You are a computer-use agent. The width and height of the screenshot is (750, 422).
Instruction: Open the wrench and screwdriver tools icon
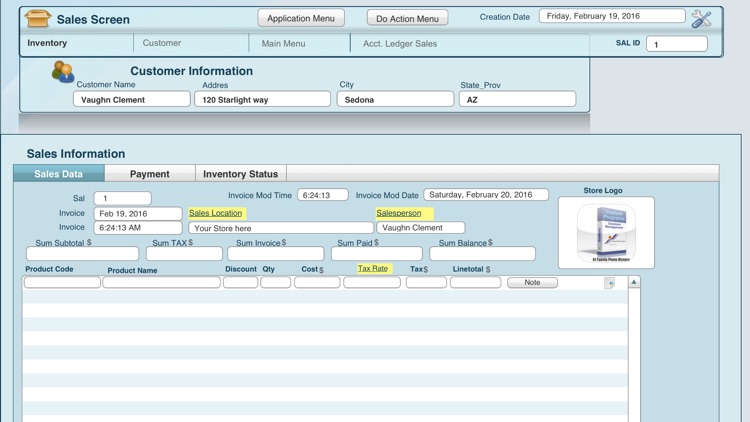702,18
